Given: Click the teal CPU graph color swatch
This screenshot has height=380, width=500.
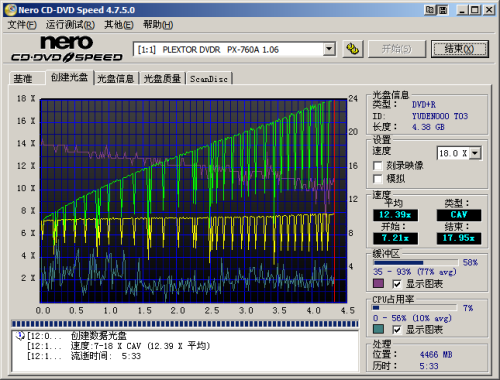Looking at the screenshot, I should [x=378, y=330].
